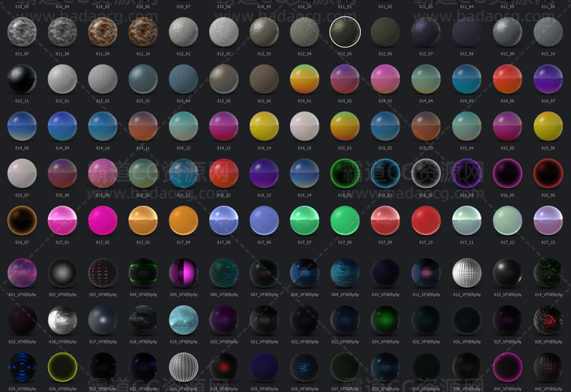
Task: Select the green solid 017_08 material
Action: 345,220
